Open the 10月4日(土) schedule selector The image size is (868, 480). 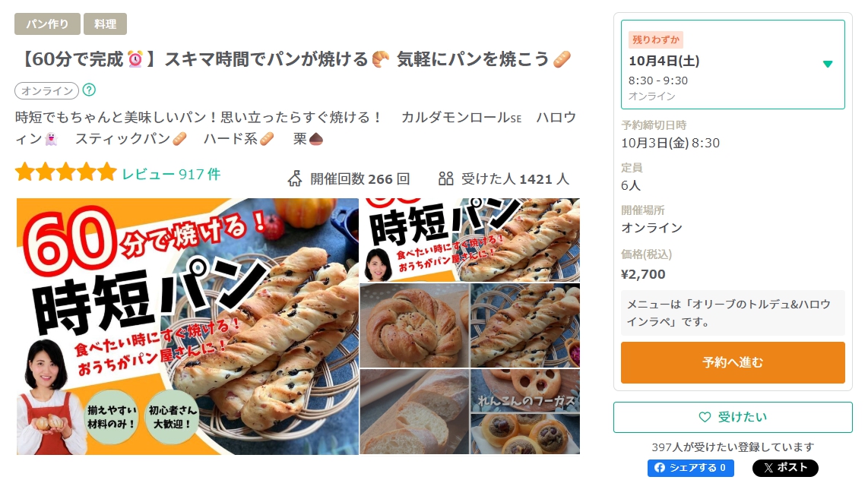733,65
